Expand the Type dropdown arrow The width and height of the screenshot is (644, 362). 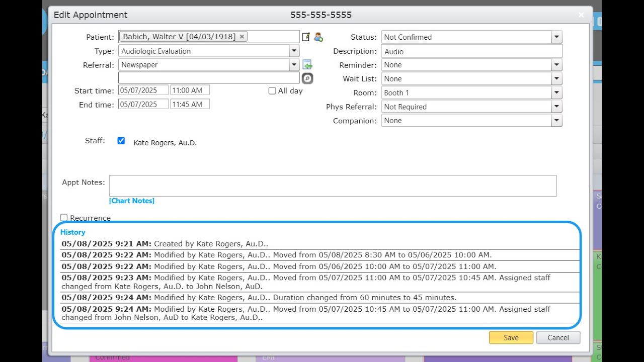[x=294, y=51]
